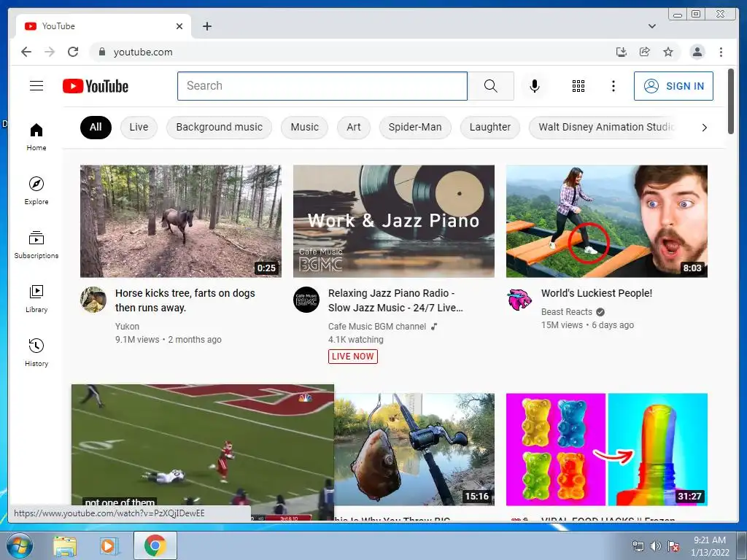Open Action Center flag tray icon
The image size is (747, 560).
[x=673, y=546]
